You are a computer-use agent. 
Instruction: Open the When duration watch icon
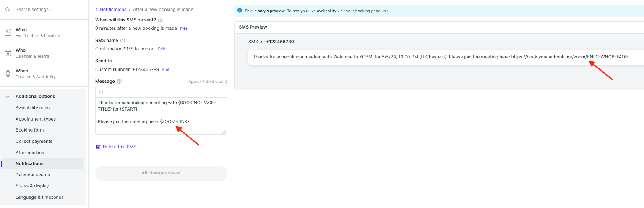[8, 74]
